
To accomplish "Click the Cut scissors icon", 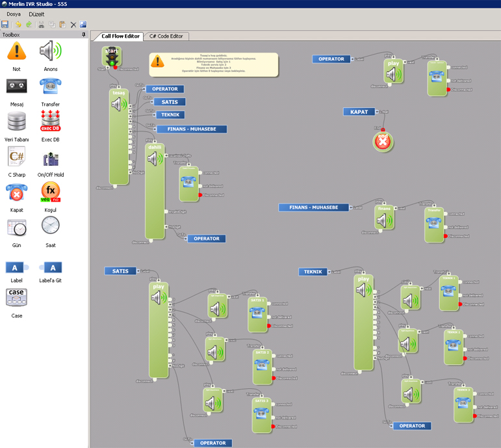I will pyautogui.click(x=41, y=24).
